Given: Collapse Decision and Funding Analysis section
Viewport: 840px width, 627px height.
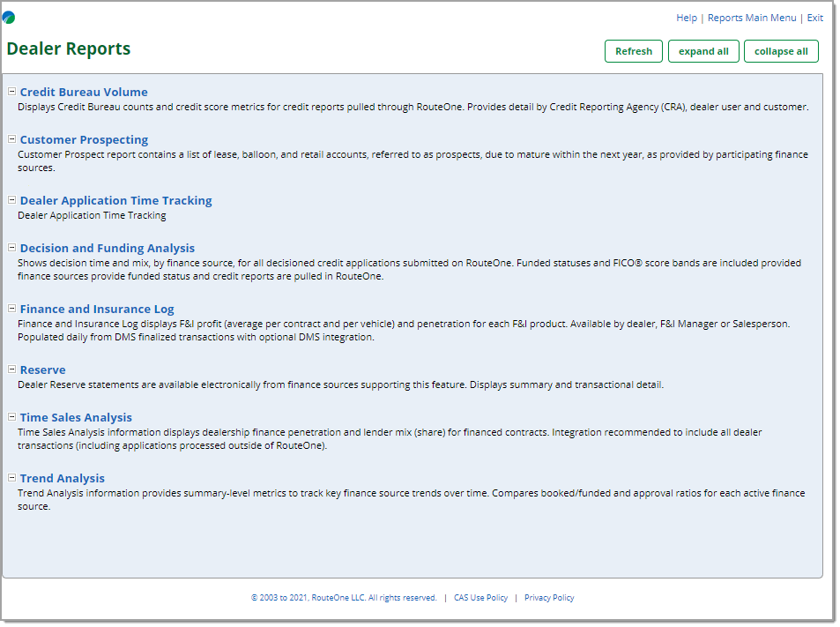Looking at the screenshot, I should point(11,248).
